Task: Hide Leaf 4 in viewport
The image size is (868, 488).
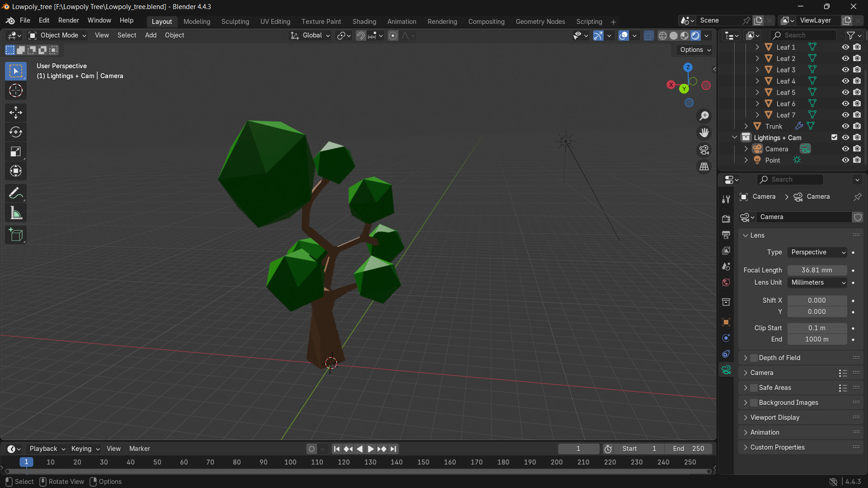Action: coord(845,81)
